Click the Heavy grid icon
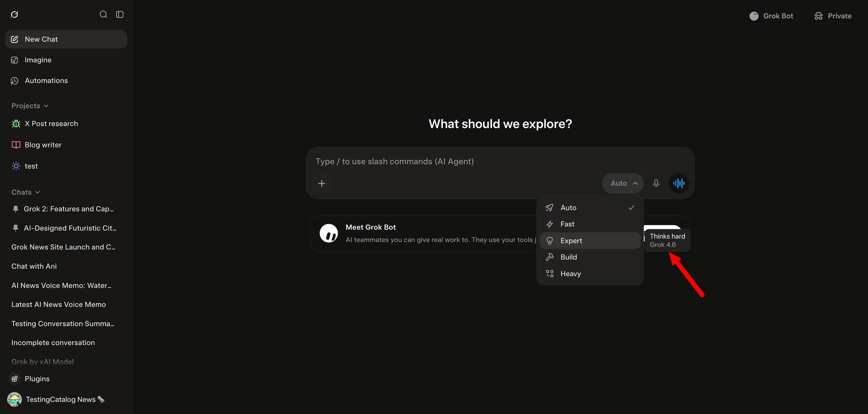Screen dimensions: 868x414 pos(550,274)
